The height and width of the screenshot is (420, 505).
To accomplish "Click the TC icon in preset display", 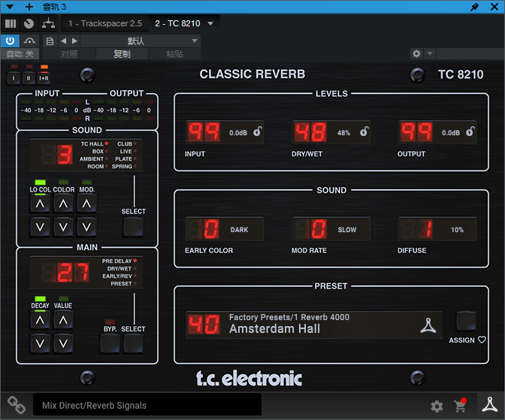I will point(428,325).
